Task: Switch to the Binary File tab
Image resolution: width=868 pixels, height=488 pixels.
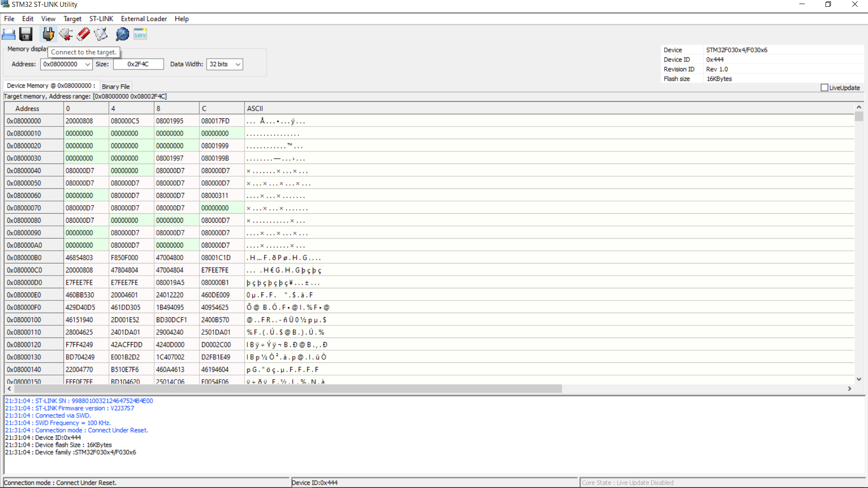Action: [x=116, y=86]
